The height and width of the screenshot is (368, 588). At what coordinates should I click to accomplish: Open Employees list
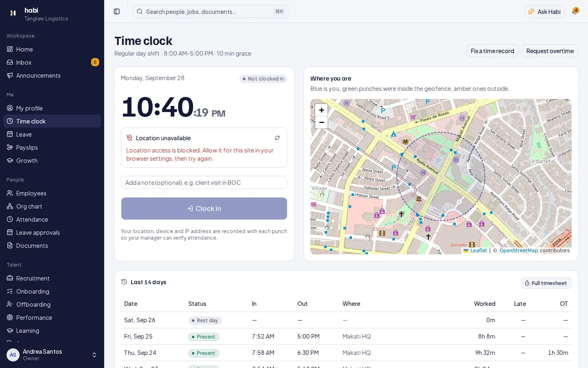point(52,193)
